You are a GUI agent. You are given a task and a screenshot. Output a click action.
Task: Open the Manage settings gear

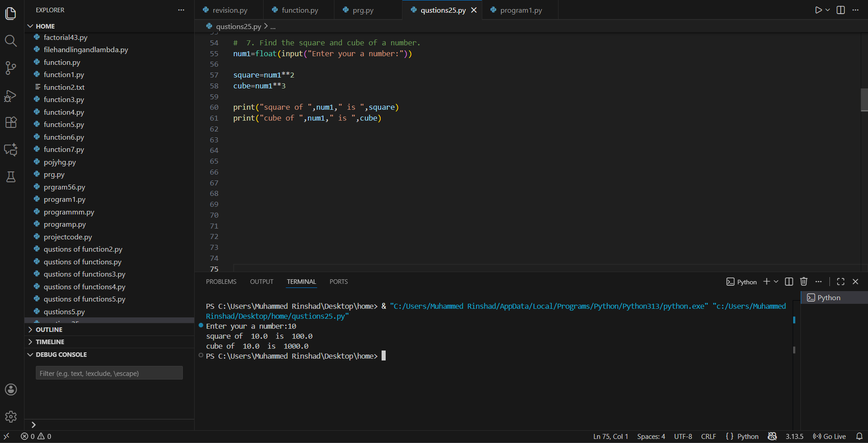pos(10,417)
